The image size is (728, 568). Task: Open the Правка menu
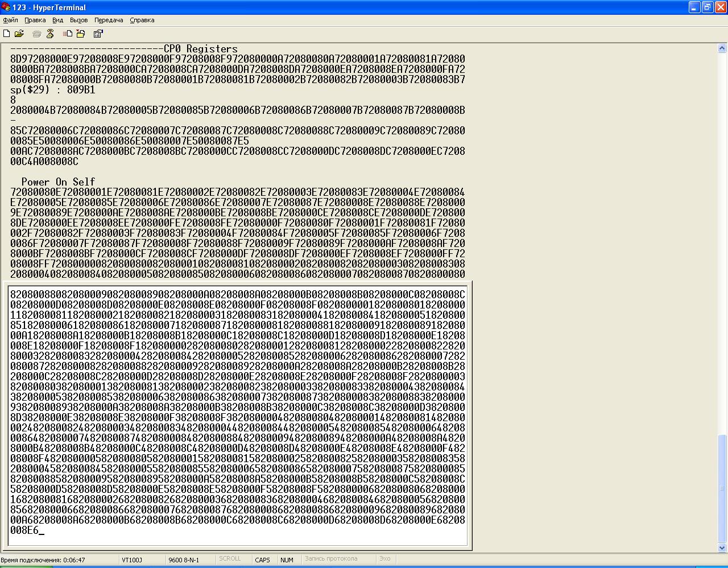[35, 20]
